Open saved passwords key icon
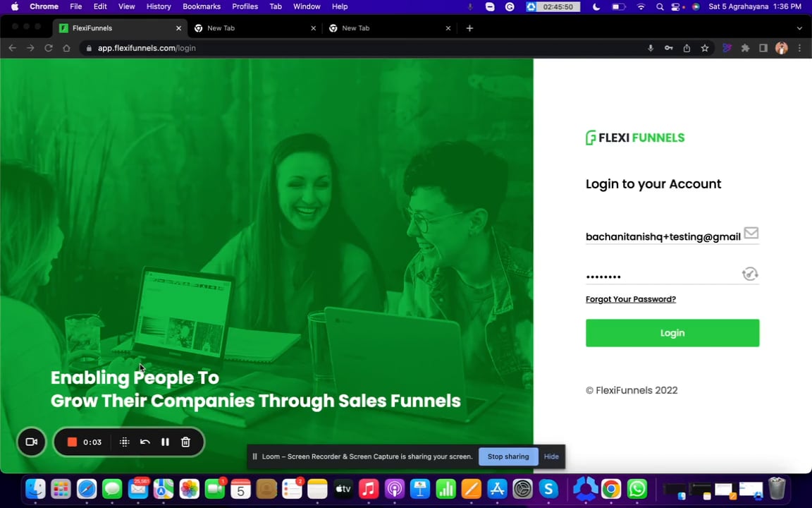This screenshot has width=812, height=508. pyautogui.click(x=668, y=48)
